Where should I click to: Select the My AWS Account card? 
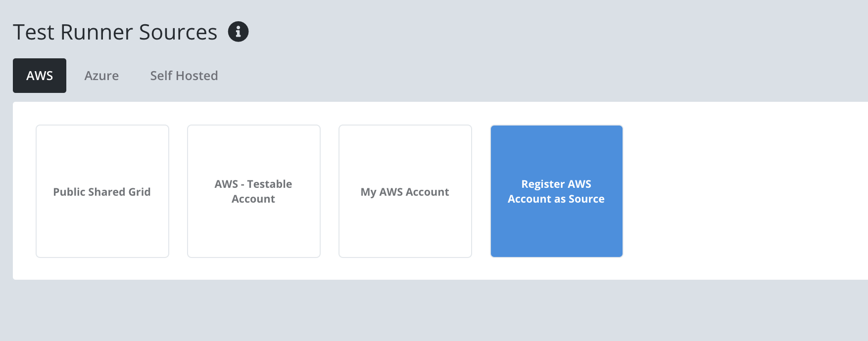(405, 191)
